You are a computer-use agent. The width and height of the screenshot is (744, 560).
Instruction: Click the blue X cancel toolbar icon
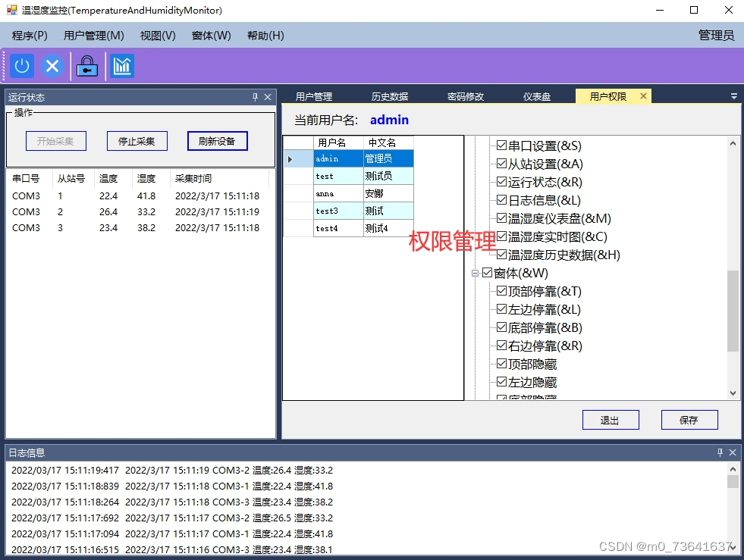[x=52, y=66]
